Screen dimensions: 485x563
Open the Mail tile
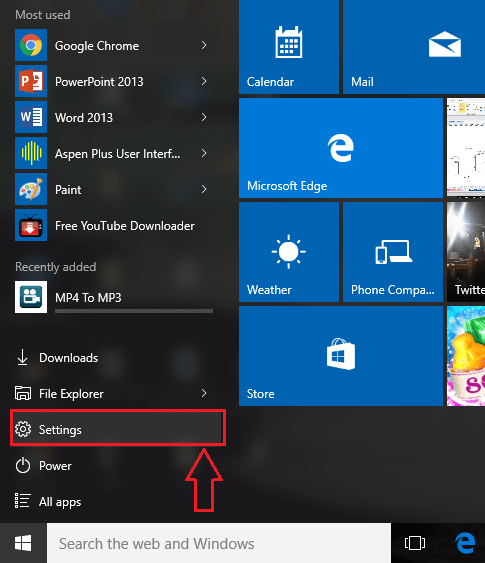(x=414, y=47)
